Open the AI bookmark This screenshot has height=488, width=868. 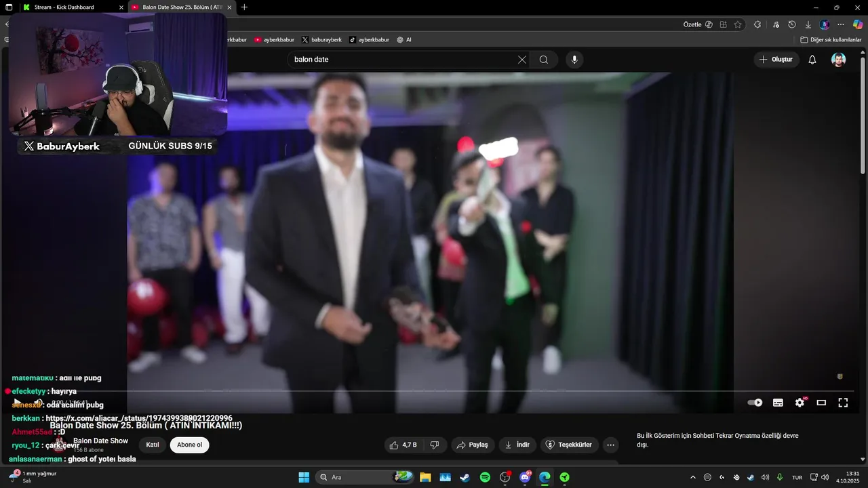(404, 39)
